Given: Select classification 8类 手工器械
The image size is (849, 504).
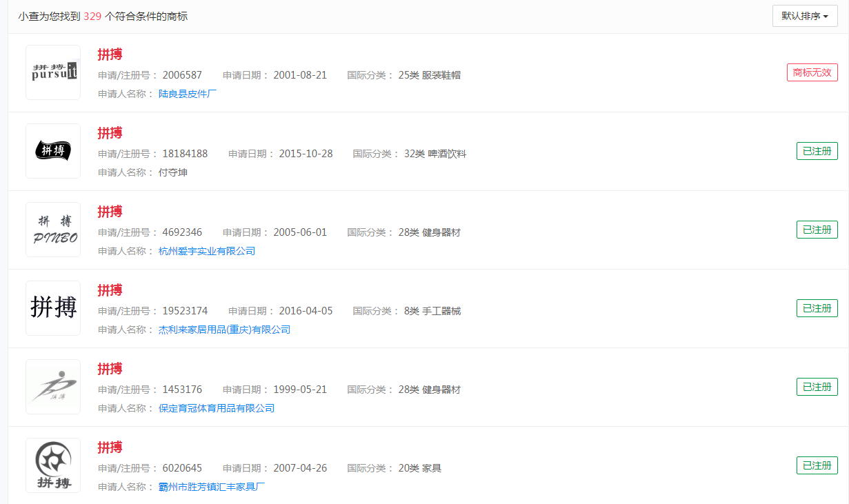Looking at the screenshot, I should pyautogui.click(x=432, y=311).
